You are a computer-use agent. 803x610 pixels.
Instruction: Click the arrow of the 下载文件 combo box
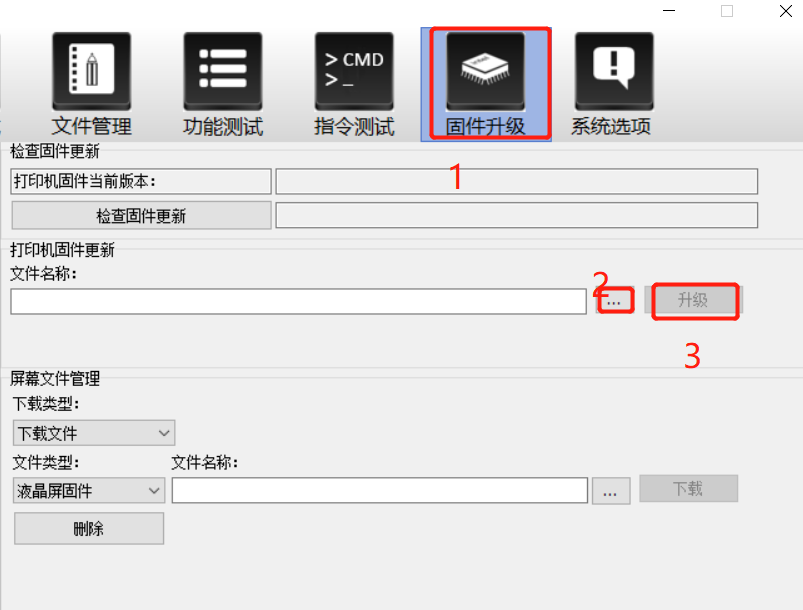(x=164, y=433)
